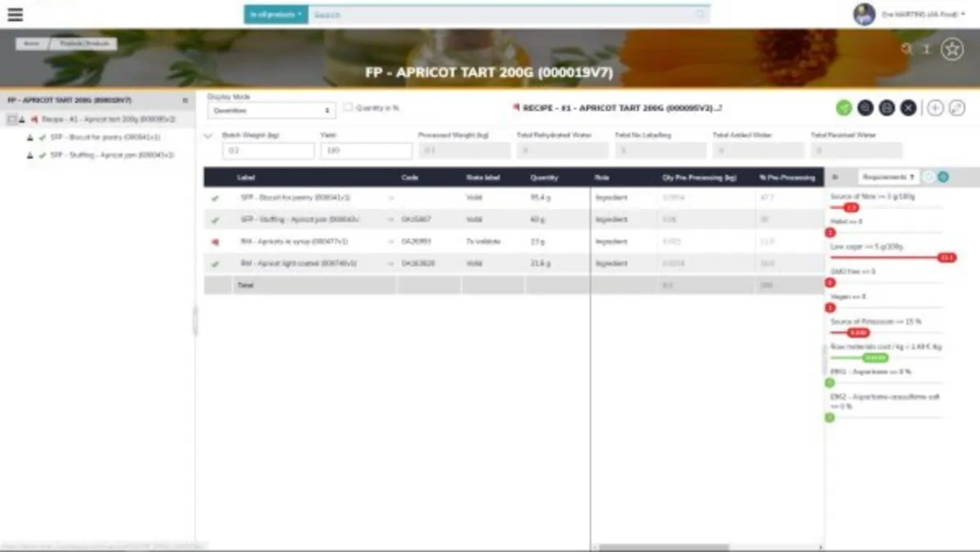Click the search icon in the banner
This screenshot has width=980, height=552.
[x=906, y=50]
